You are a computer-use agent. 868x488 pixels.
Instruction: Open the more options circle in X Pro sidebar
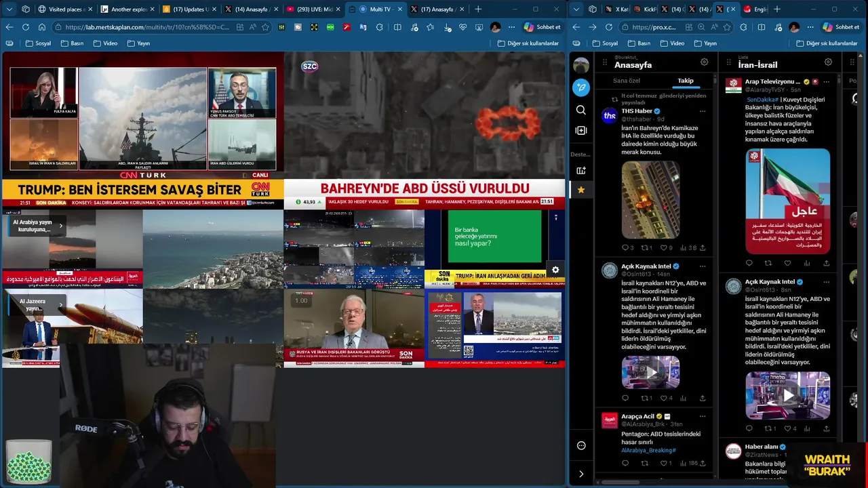tap(581, 445)
